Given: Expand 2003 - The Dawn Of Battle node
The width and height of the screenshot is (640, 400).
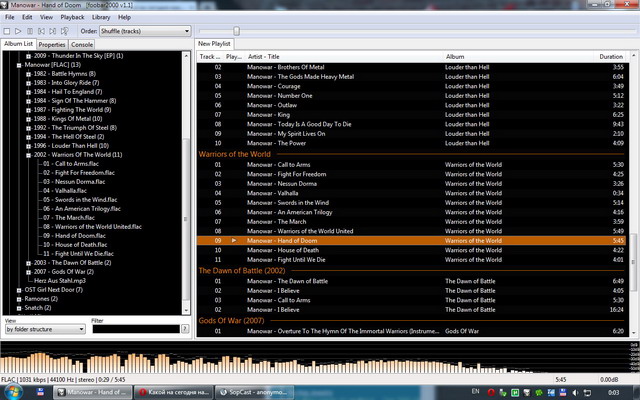Looking at the screenshot, I should 28,263.
